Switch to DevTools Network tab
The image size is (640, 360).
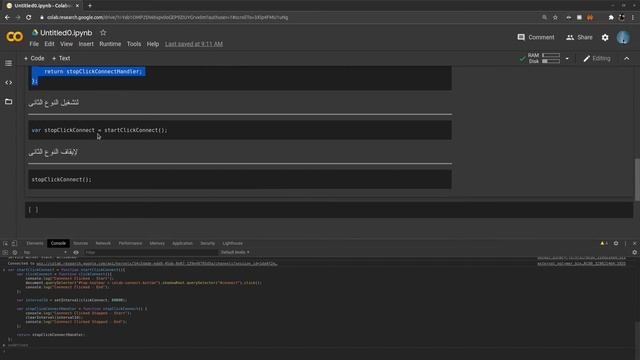pos(103,243)
